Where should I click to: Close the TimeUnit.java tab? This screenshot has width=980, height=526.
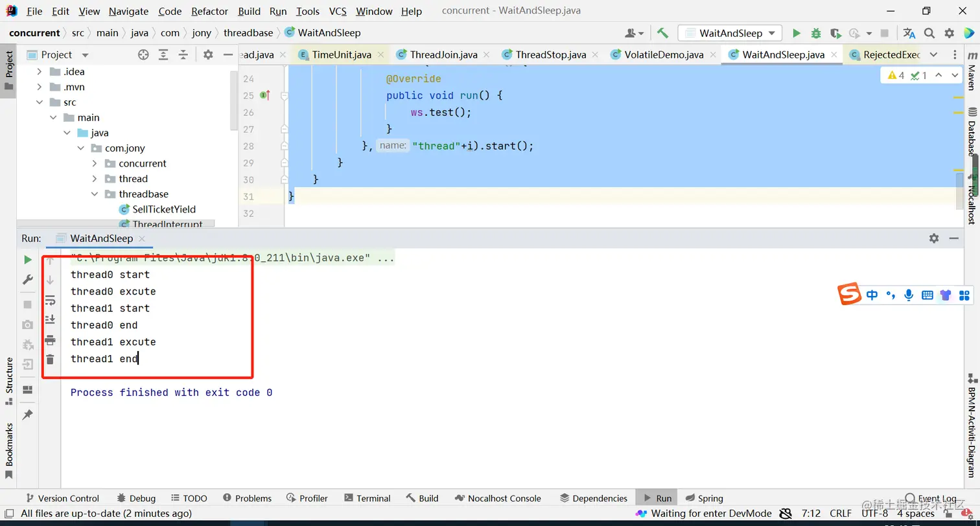(x=381, y=55)
